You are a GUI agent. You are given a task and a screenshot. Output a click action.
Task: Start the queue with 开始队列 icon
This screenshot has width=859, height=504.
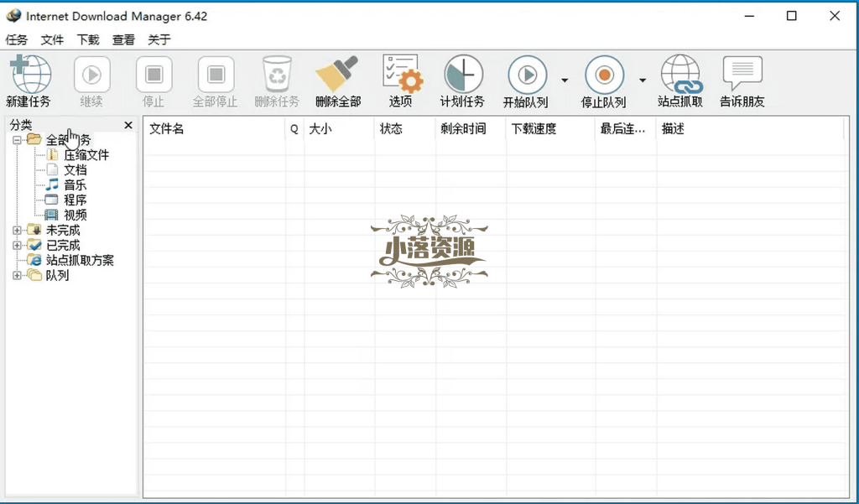527,75
